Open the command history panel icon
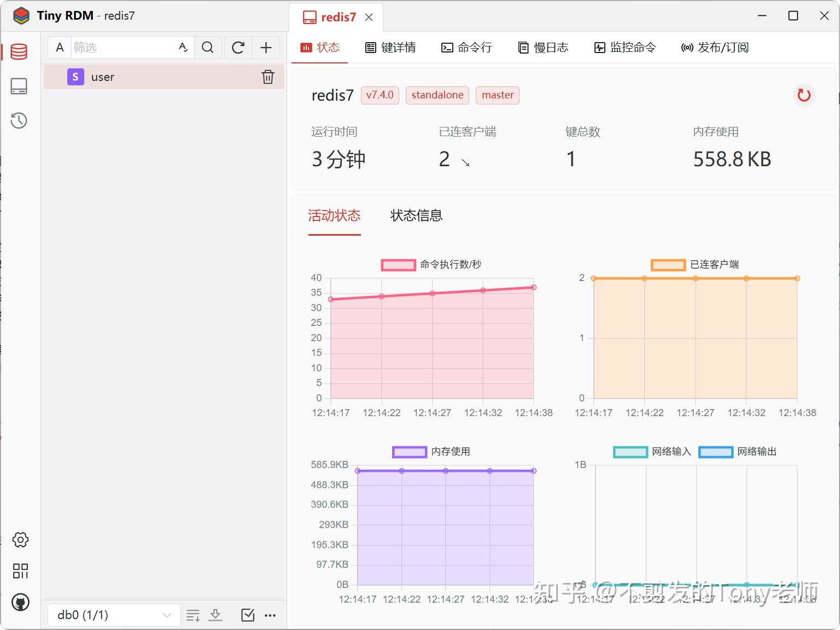 tap(19, 121)
